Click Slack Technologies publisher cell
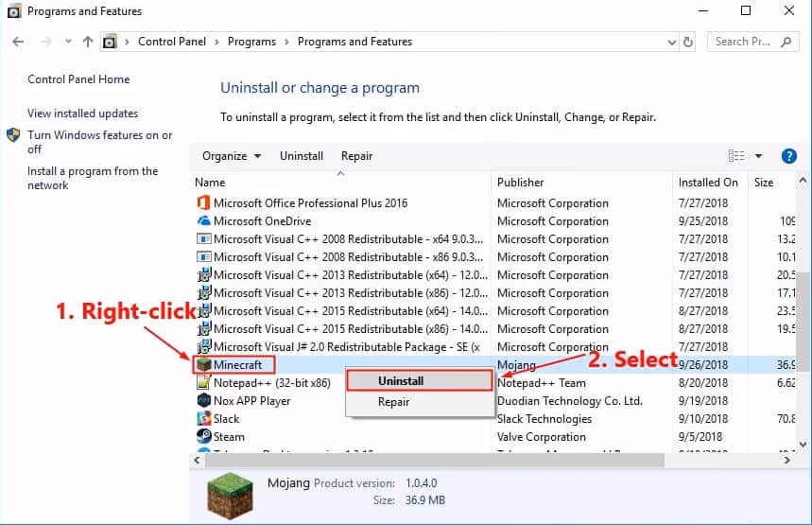Screen dimensions: 812x525 (x=544, y=419)
